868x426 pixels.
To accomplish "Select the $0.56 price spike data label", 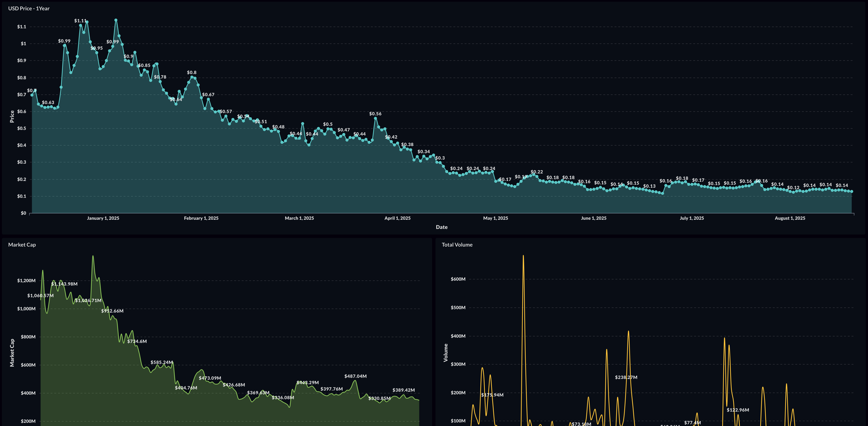I will (375, 114).
